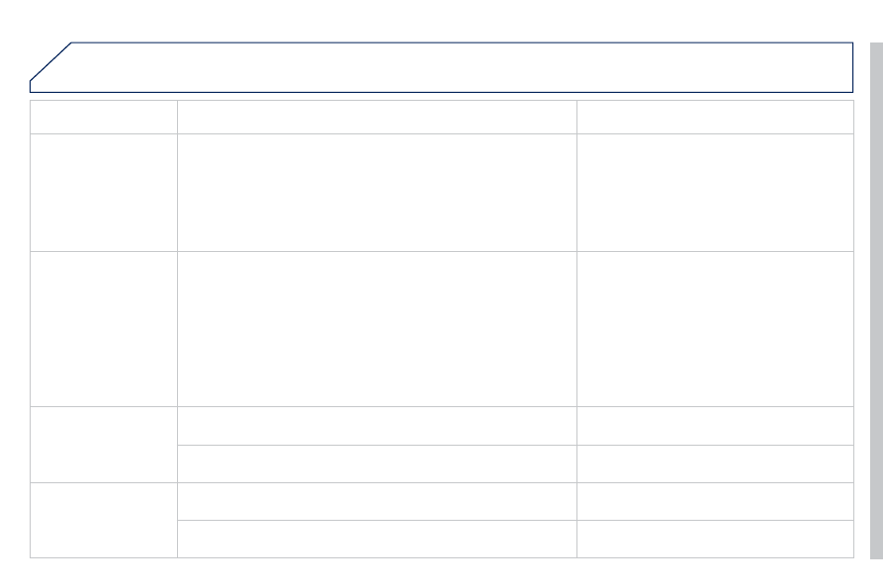
Task: Click merged left cell of fourth row group
Action: coord(104,445)
